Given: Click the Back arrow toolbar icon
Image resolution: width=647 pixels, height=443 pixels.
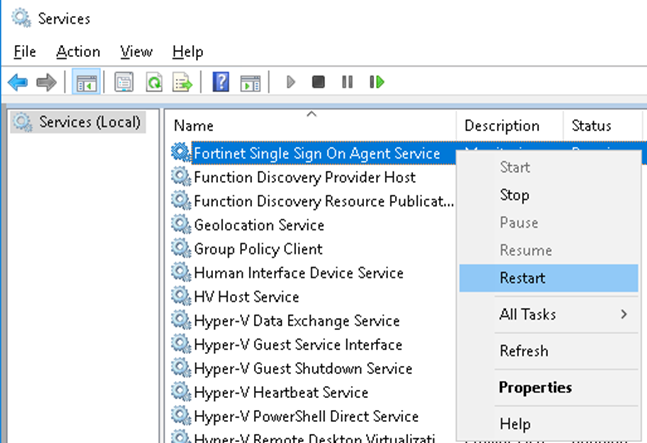Looking at the screenshot, I should pos(17,82).
